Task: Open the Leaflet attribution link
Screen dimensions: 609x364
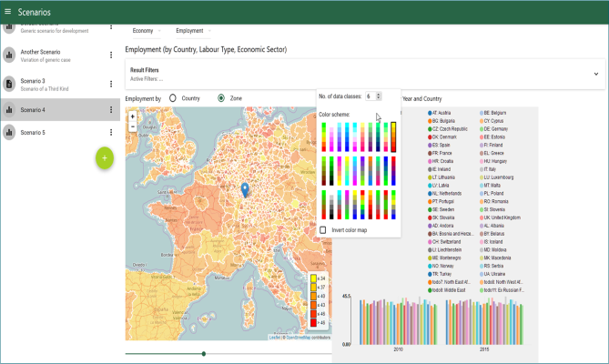Action: point(274,338)
